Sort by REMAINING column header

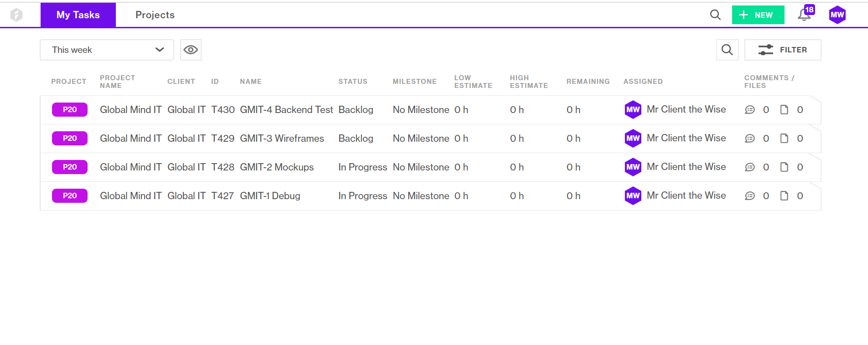point(588,82)
